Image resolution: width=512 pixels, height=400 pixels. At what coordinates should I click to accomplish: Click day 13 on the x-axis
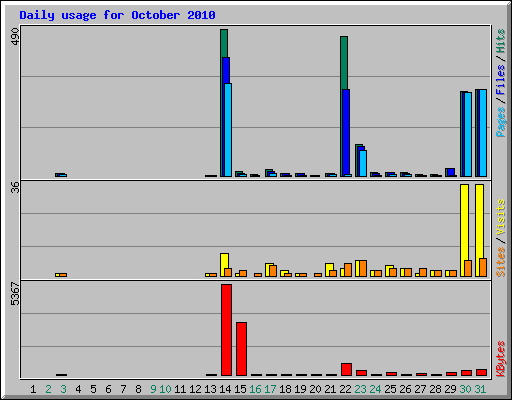[x=210, y=389]
